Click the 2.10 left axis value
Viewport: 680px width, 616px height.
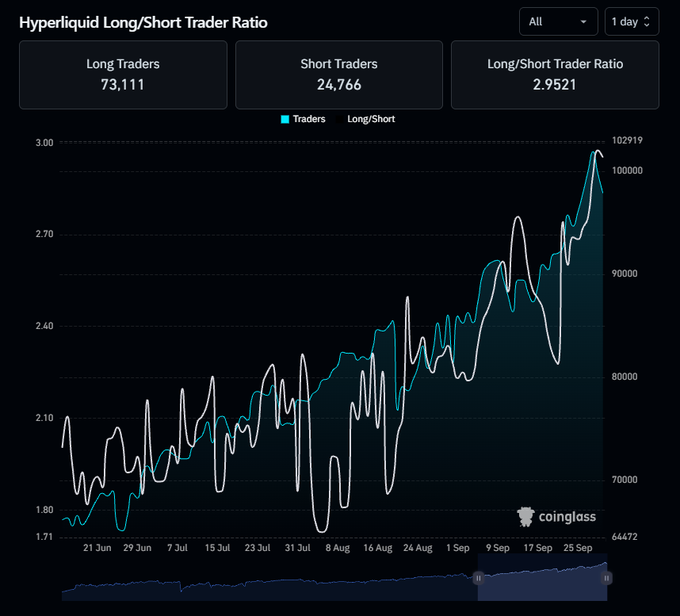44,418
